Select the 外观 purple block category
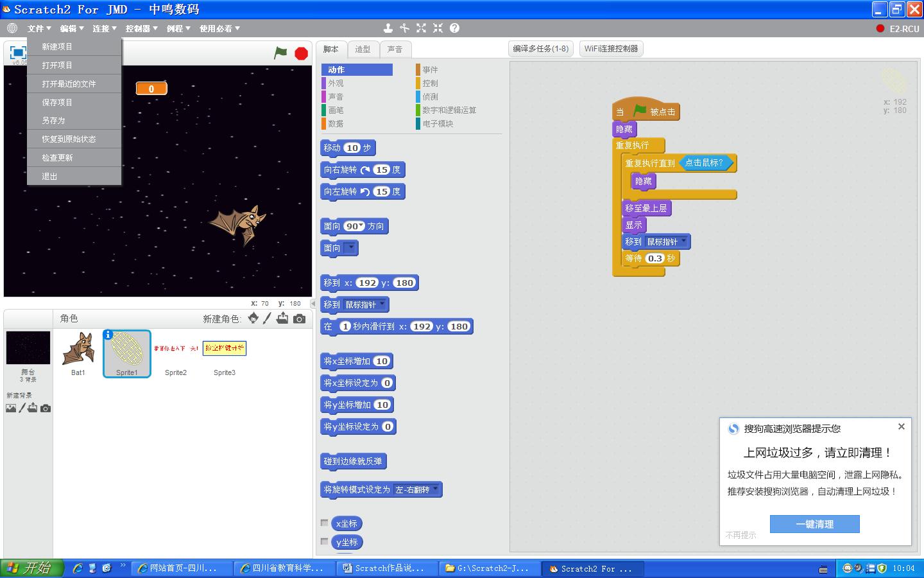 [336, 83]
